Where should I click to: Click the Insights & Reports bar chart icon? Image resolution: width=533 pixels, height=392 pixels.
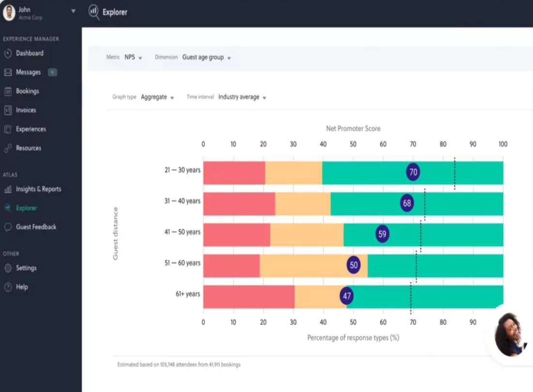coord(8,189)
